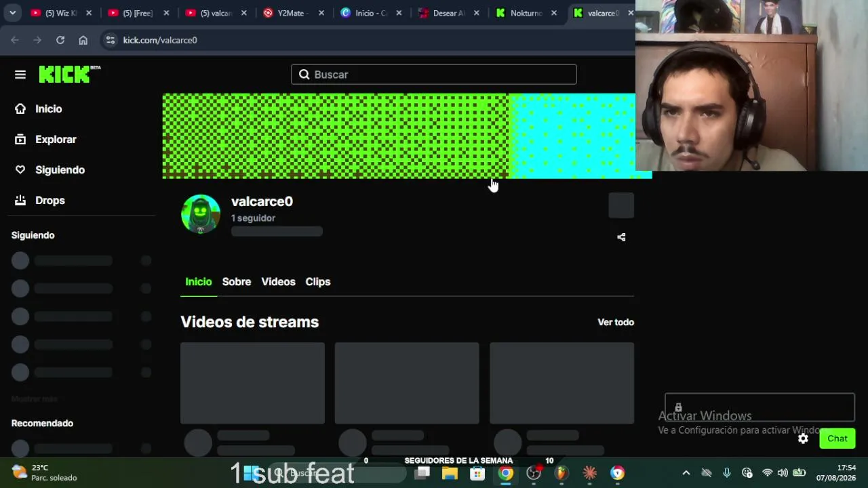Open Microsoft Store from taskbar
Image resolution: width=868 pixels, height=488 pixels.
pos(477,473)
